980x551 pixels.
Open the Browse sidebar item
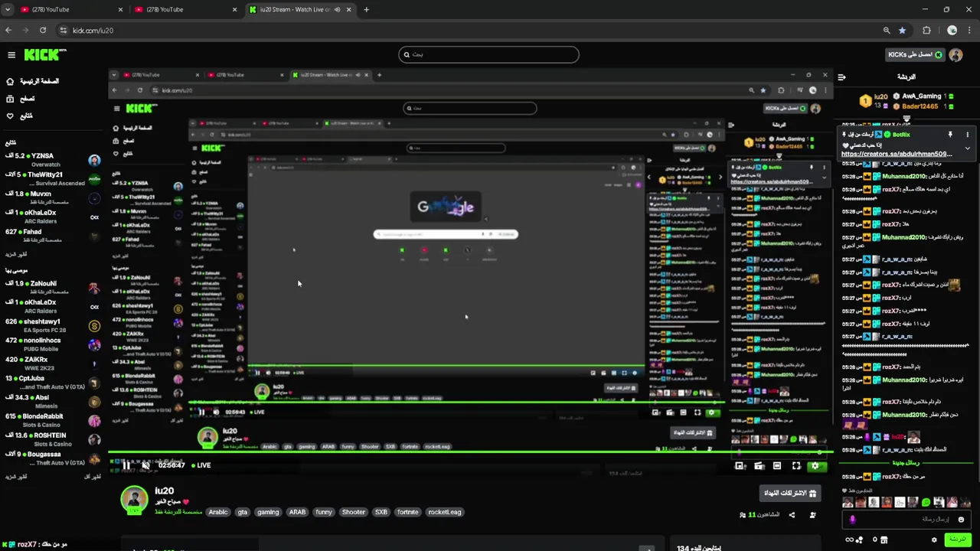click(x=21, y=99)
